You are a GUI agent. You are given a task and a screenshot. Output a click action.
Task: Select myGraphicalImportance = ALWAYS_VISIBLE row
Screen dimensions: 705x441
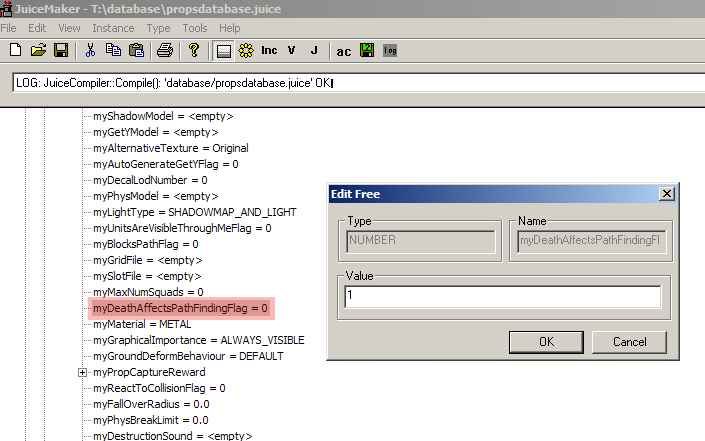(199, 340)
